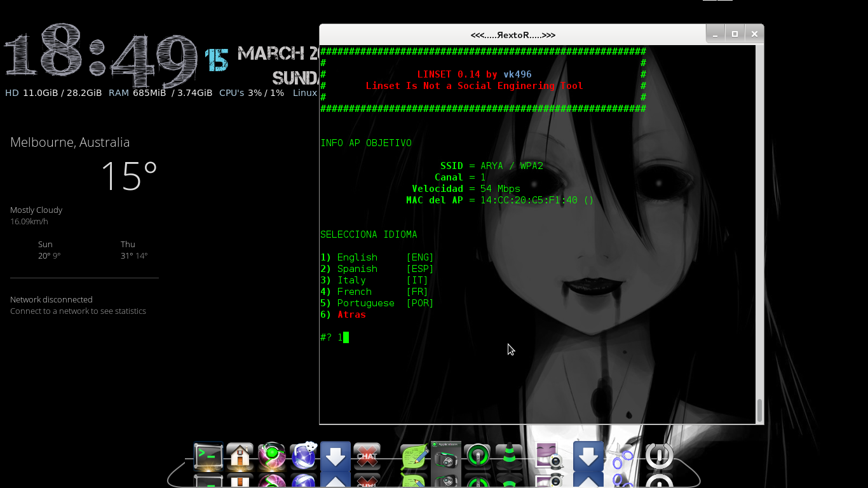The height and width of the screenshot is (488, 868).
Task: Open the green round knob dock icon
Action: [x=478, y=456]
